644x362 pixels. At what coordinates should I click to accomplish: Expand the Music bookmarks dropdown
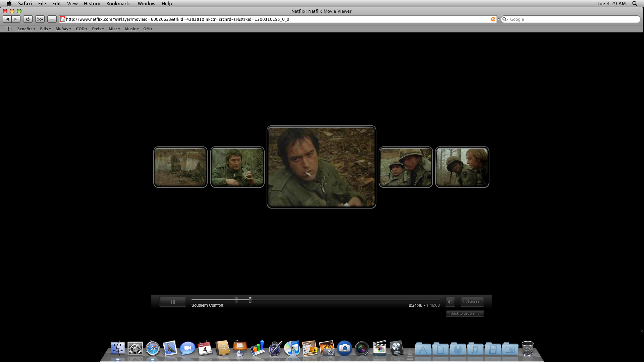tap(131, 29)
